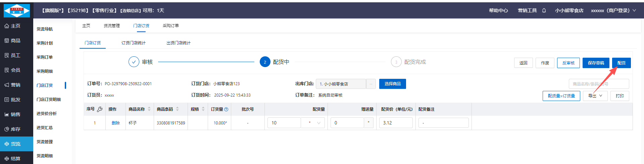Viewport: 644px width, 164px height.
Task: Switch to the 订货门店统计 tab
Action: pos(133,43)
